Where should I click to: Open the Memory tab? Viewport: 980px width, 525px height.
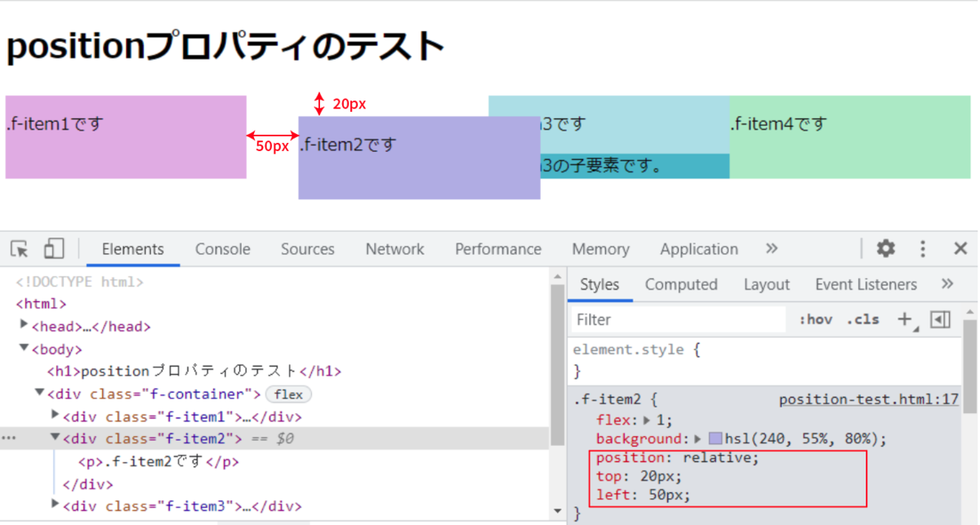(x=600, y=249)
